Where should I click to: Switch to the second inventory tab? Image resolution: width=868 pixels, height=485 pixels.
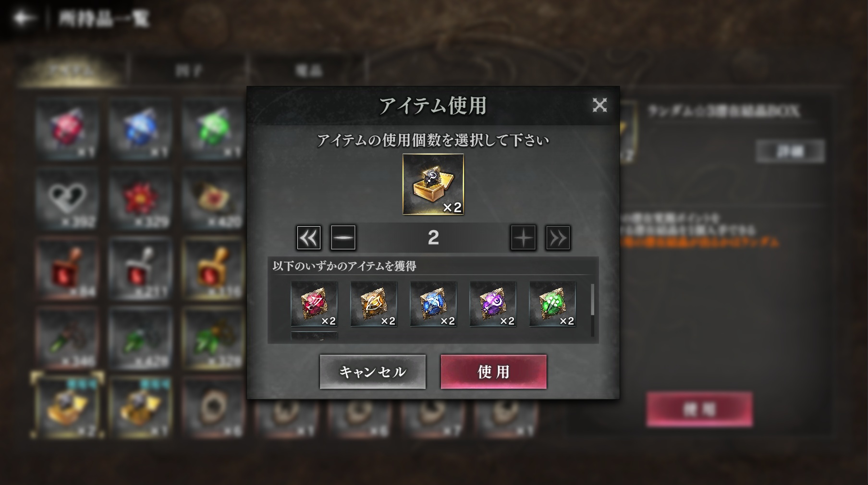189,71
